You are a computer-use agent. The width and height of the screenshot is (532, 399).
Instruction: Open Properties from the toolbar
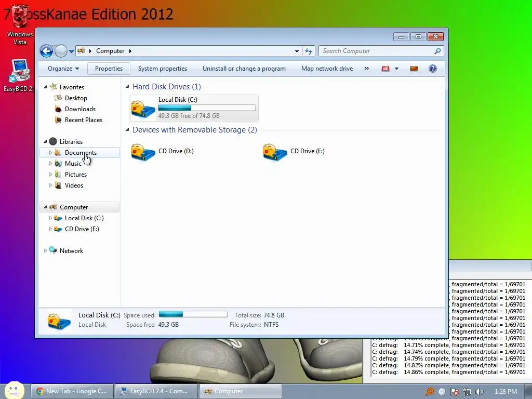(x=109, y=69)
